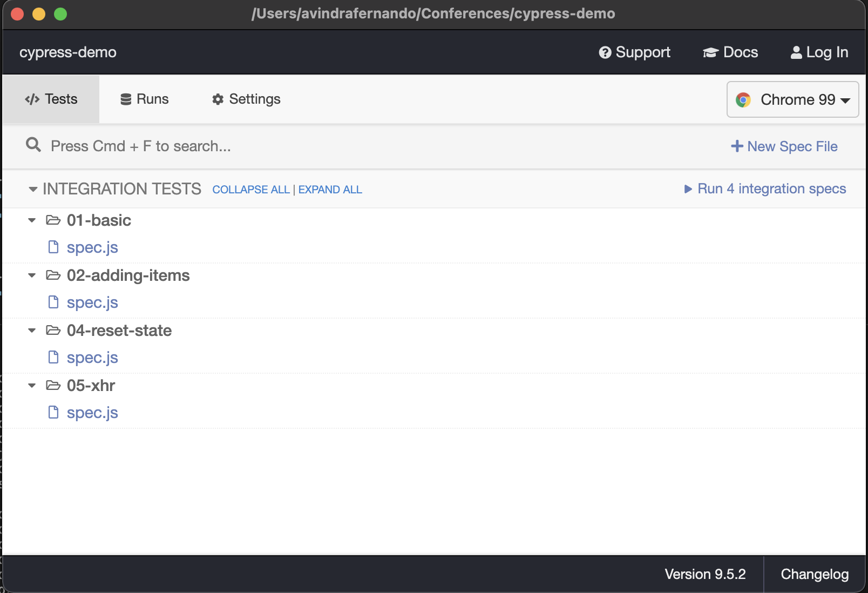This screenshot has width=868, height=593.
Task: Click the play icon for integration specs
Action: 688,189
